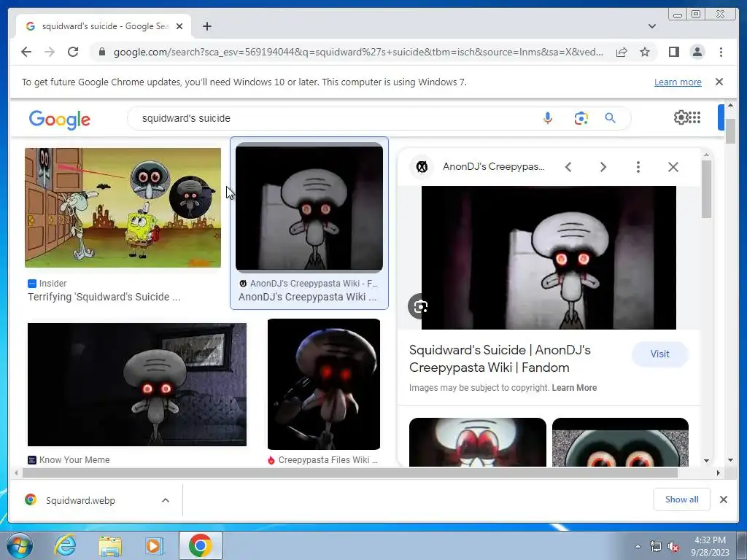Image resolution: width=747 pixels, height=560 pixels.
Task: Start voice search with microphone
Action: [547, 118]
